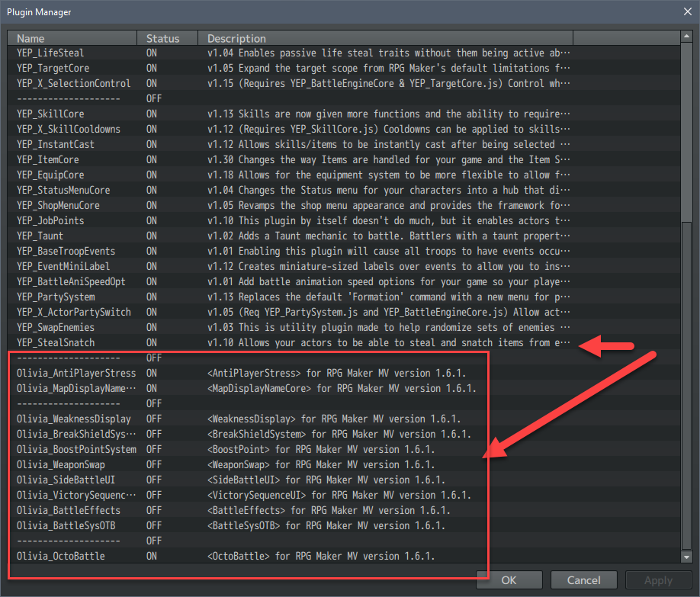Click YEP_JobPoints' v1.10 description
The width and height of the screenshot is (700, 597).
coord(388,220)
